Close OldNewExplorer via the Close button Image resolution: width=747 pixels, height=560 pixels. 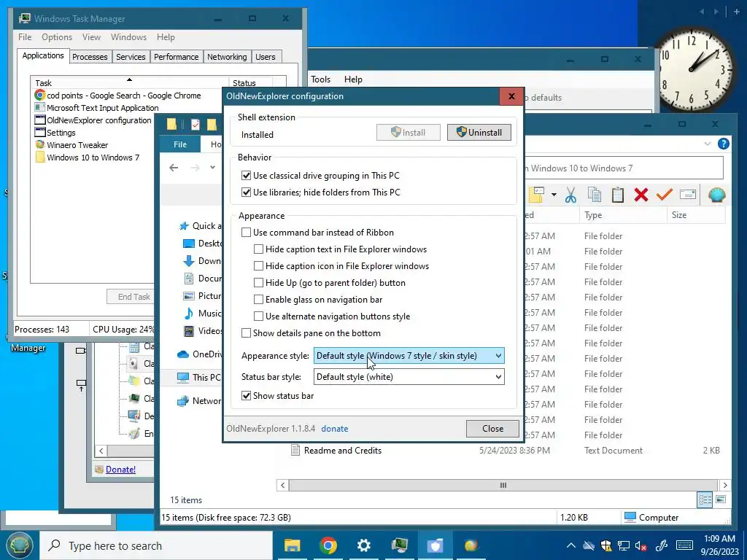tap(492, 429)
